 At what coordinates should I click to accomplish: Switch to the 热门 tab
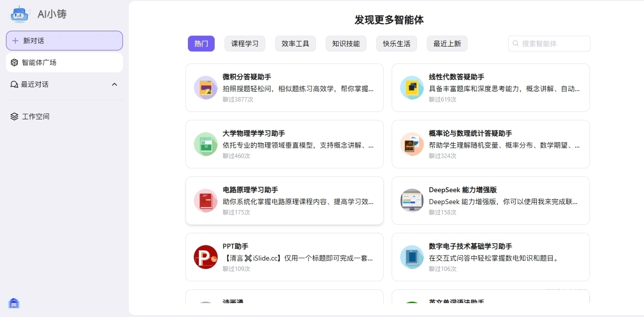(201, 44)
